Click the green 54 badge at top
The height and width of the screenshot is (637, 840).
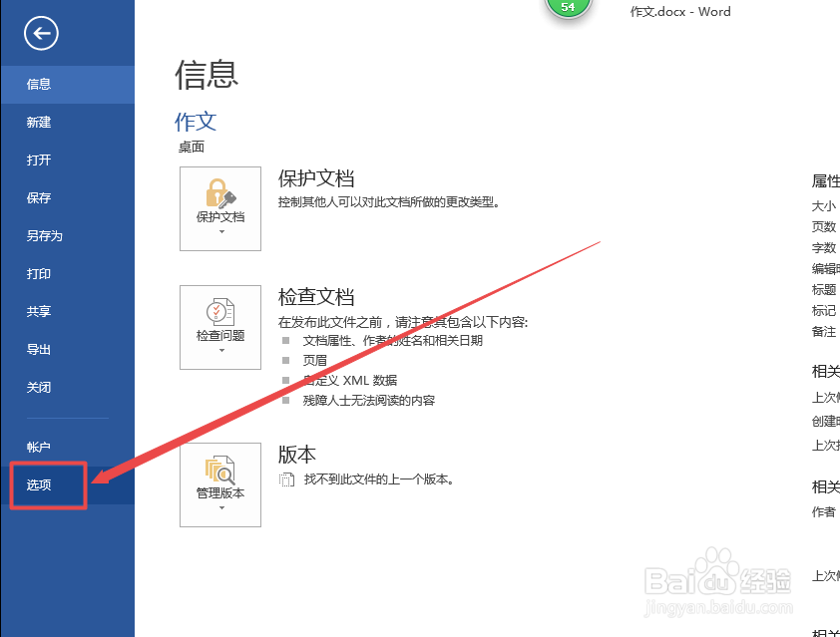pos(569,7)
